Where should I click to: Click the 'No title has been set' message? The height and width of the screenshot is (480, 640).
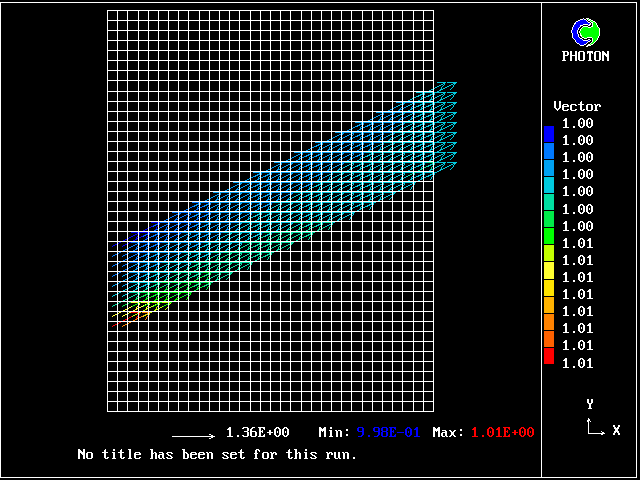(217, 454)
